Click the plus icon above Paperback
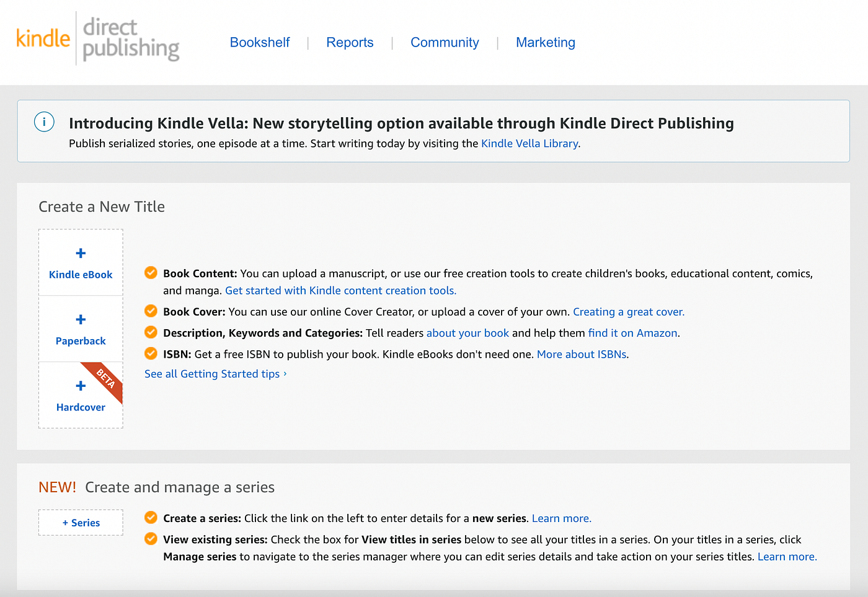 click(81, 319)
